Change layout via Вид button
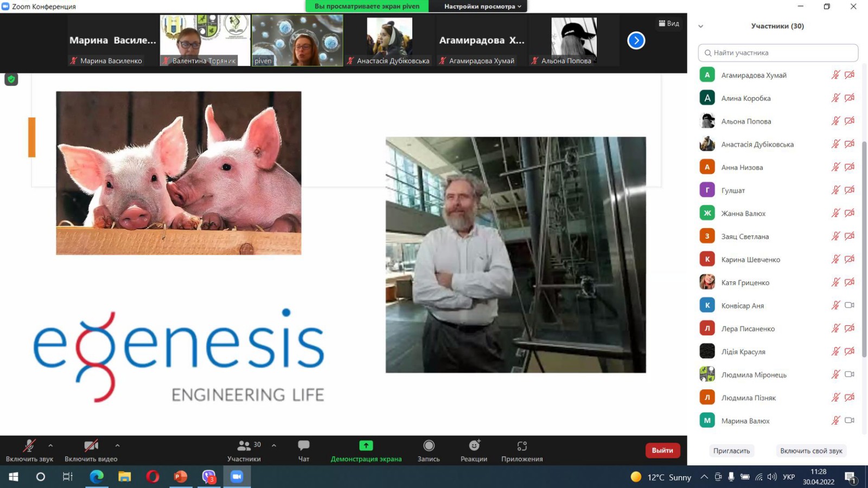868x488 pixels. click(x=669, y=23)
